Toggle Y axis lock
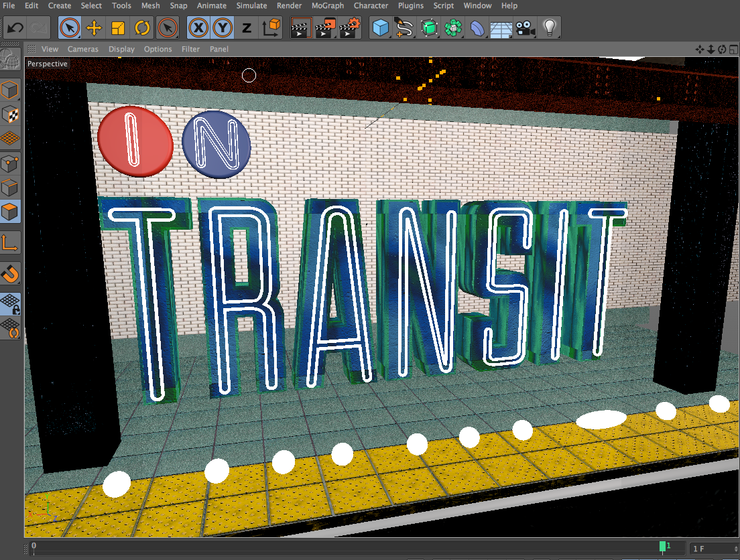 click(223, 28)
